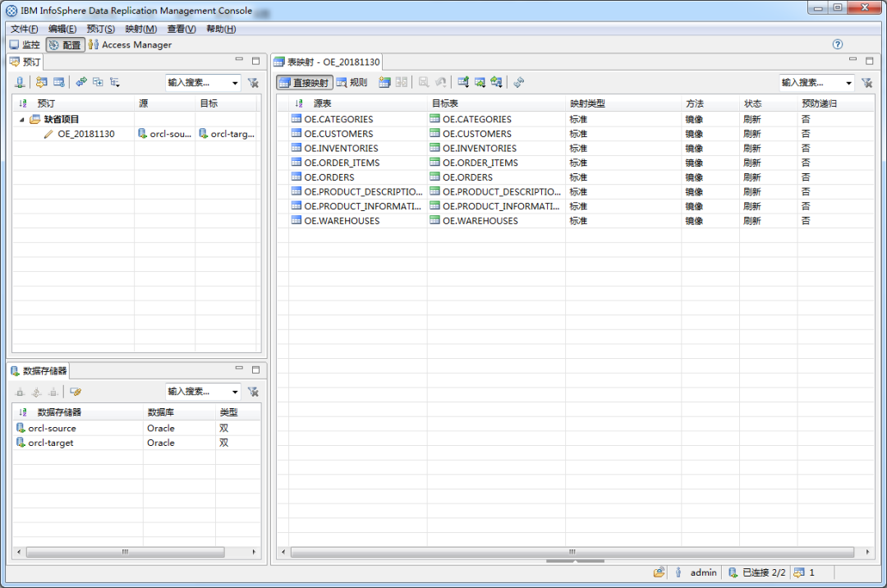Select the OE.WAREHOUSES target table cell
Image resolution: width=887 pixels, height=588 pixels.
(x=480, y=221)
